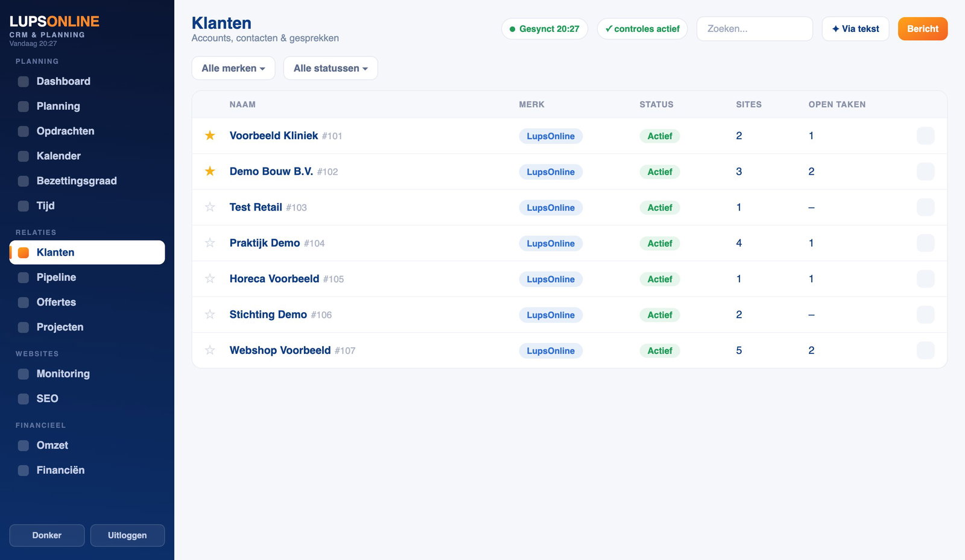965x560 pixels.
Task: Click the Uitloggen button
Action: [x=127, y=535]
